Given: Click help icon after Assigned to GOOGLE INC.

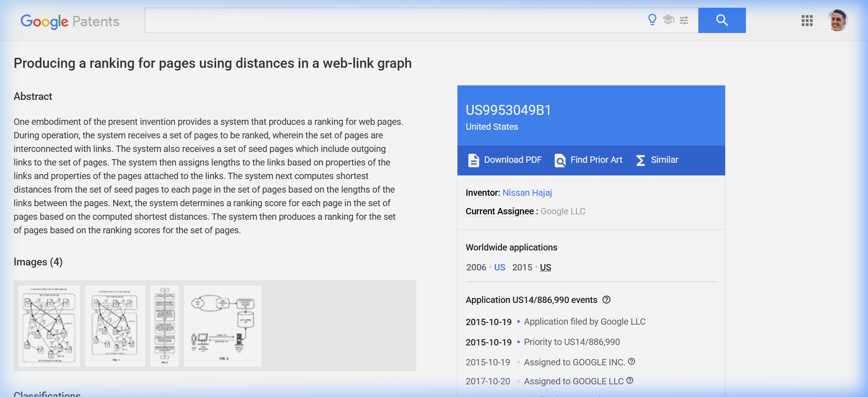Looking at the screenshot, I should (632, 361).
